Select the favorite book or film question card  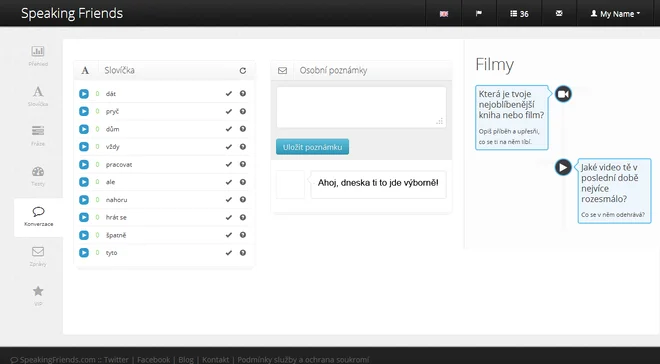pyautogui.click(x=512, y=117)
